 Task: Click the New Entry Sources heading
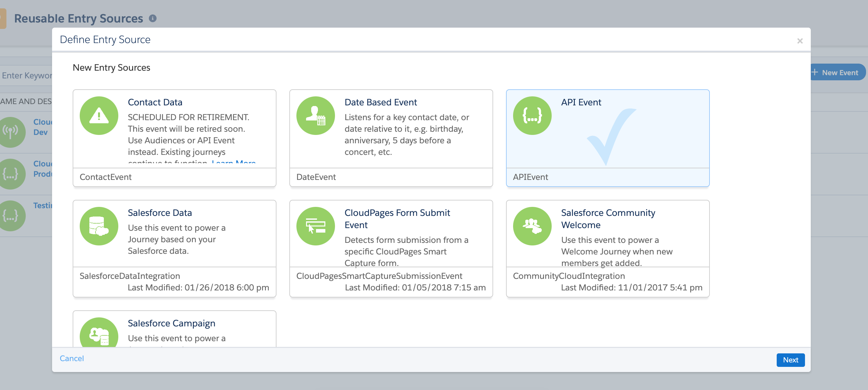(x=111, y=68)
